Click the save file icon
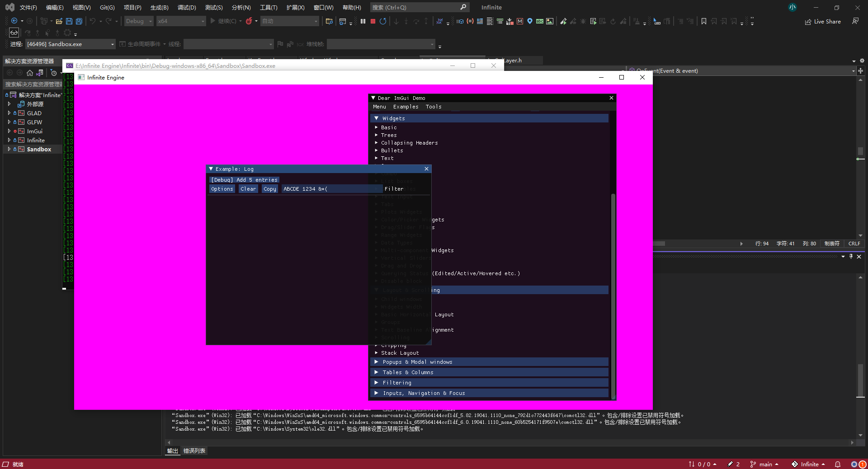This screenshot has width=868, height=469. pyautogui.click(x=69, y=21)
